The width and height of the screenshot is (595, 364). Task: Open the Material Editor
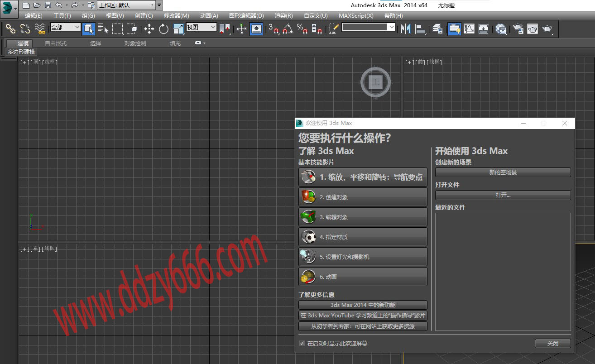[x=501, y=29]
